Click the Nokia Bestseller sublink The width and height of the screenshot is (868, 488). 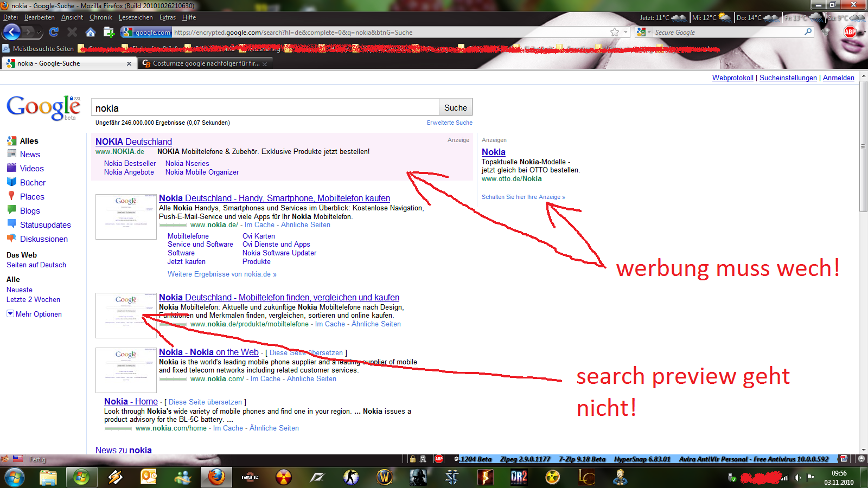130,163
